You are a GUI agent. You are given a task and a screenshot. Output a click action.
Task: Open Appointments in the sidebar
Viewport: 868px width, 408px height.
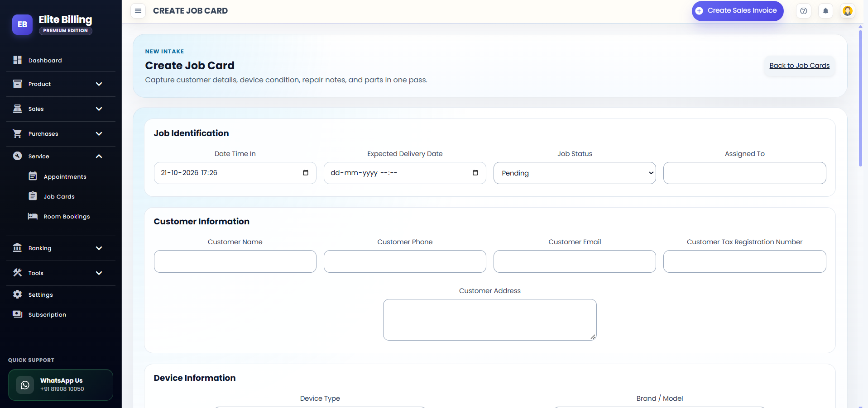click(x=65, y=177)
